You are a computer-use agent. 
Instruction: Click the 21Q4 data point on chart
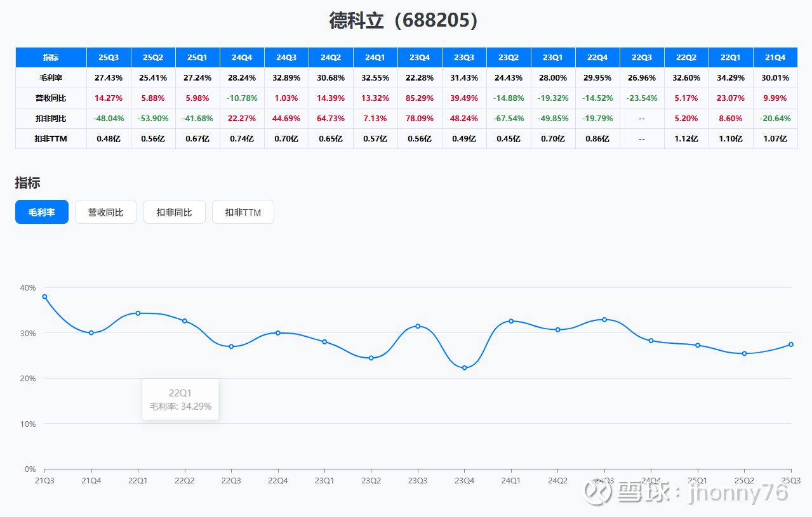(x=91, y=332)
